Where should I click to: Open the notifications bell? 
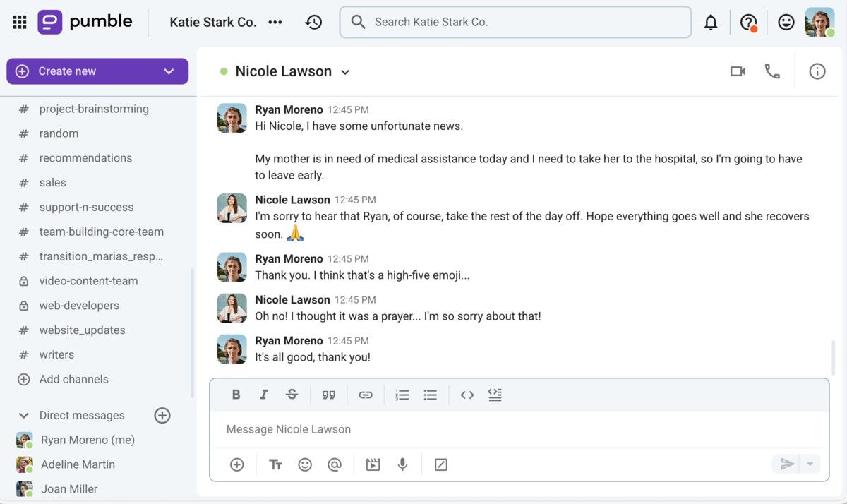click(x=711, y=23)
